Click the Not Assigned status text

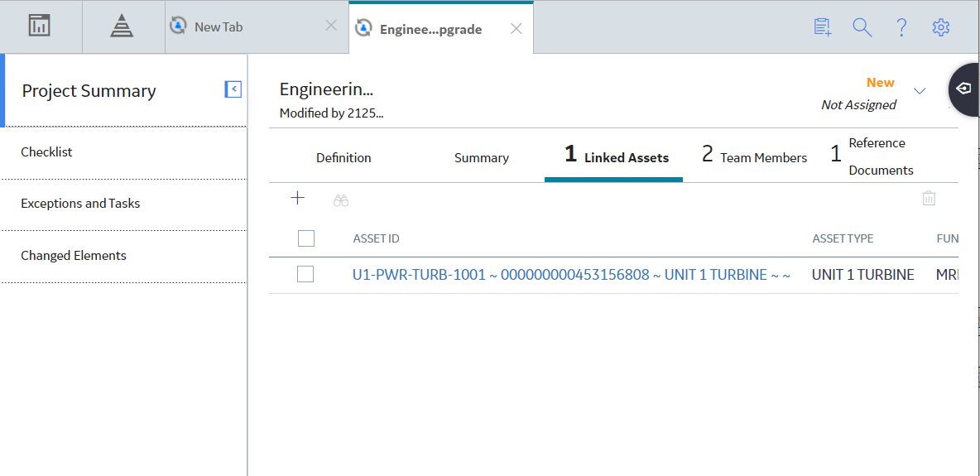point(859,104)
